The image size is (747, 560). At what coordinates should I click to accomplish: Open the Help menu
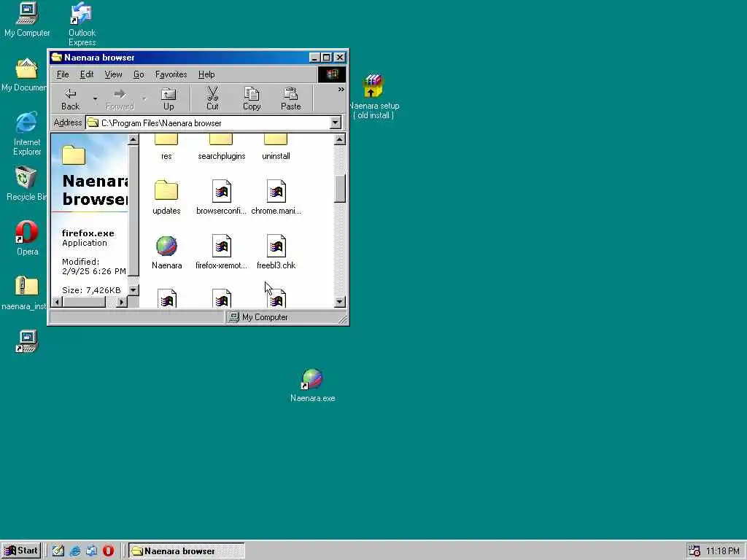[x=206, y=74]
